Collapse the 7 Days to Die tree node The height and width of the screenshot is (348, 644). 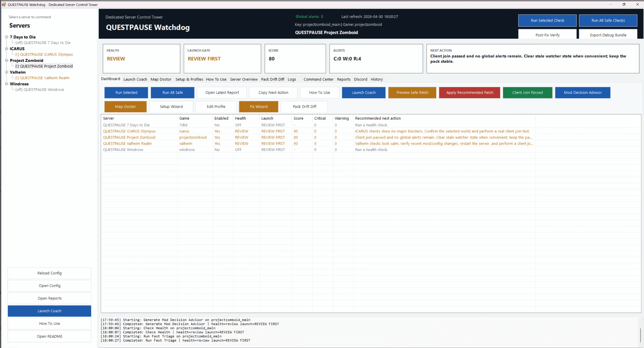7,37
